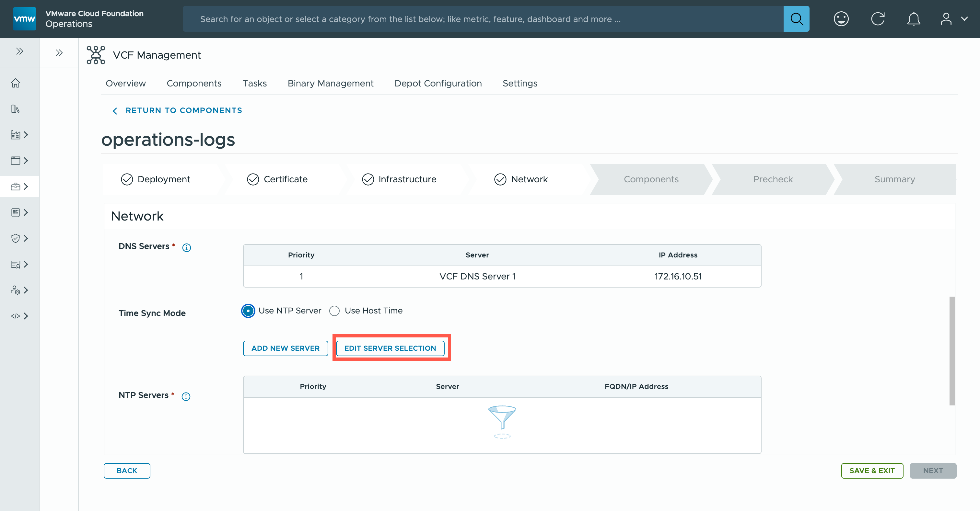
Task: Switch to the Binary Management tab
Action: [330, 83]
